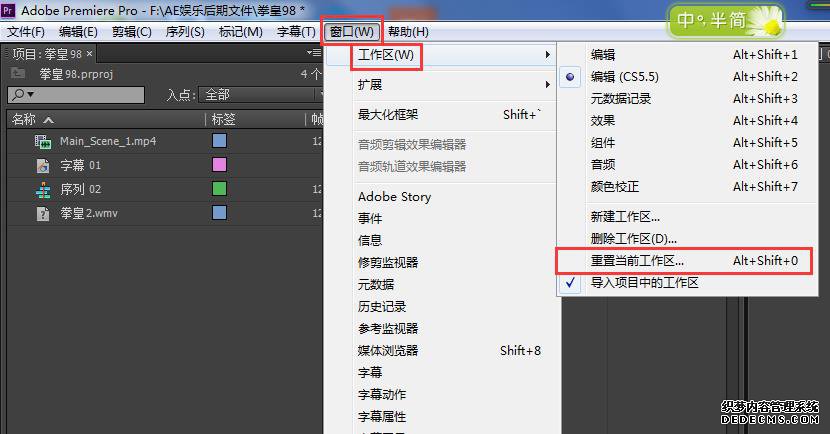Open the 帮助(H) menu
The width and height of the screenshot is (830, 434).
(x=408, y=32)
